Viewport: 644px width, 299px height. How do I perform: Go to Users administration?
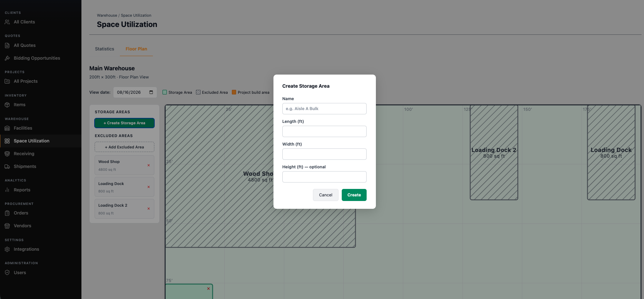(x=20, y=273)
